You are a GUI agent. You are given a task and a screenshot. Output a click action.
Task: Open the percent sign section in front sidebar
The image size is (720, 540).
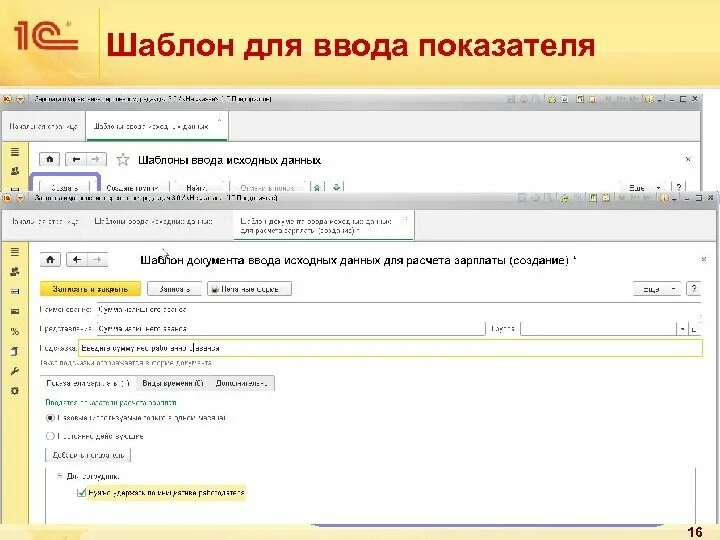pyautogui.click(x=15, y=332)
